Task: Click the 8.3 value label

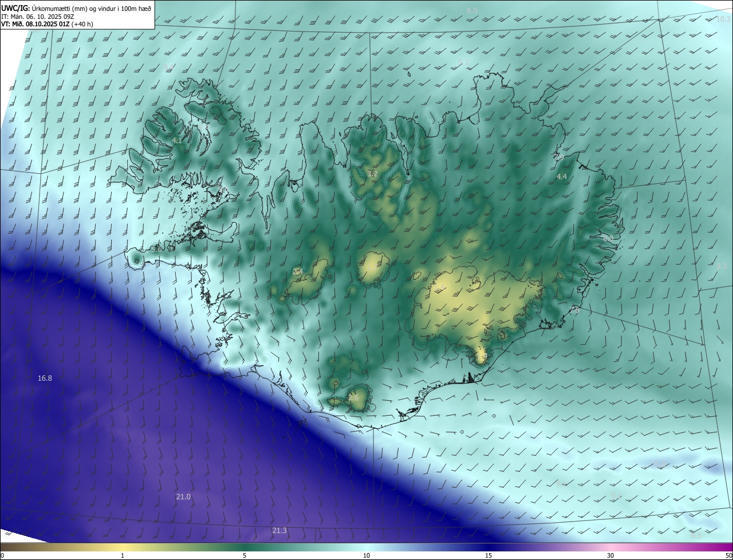Action: click(722, 266)
